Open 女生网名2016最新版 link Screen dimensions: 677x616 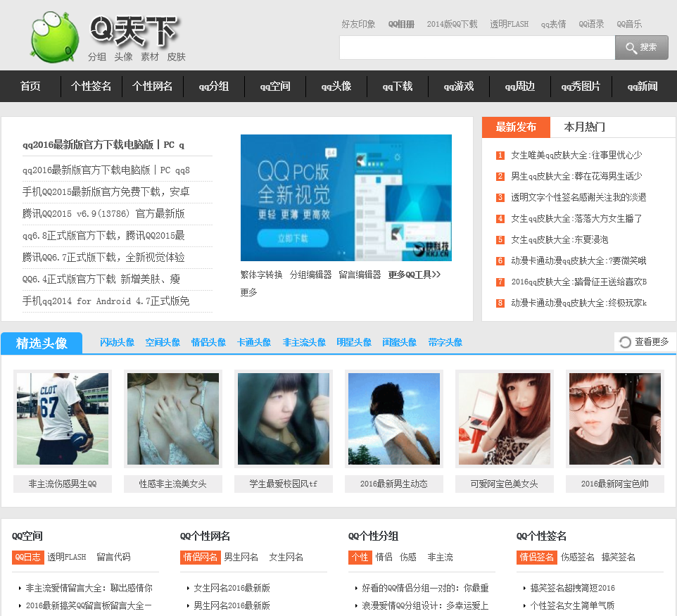pos(232,589)
